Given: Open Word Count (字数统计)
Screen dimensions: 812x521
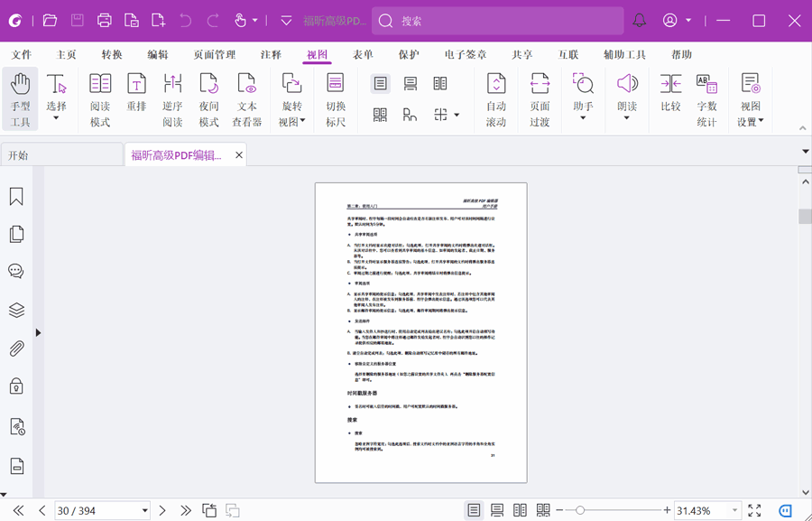Looking at the screenshot, I should (706, 99).
